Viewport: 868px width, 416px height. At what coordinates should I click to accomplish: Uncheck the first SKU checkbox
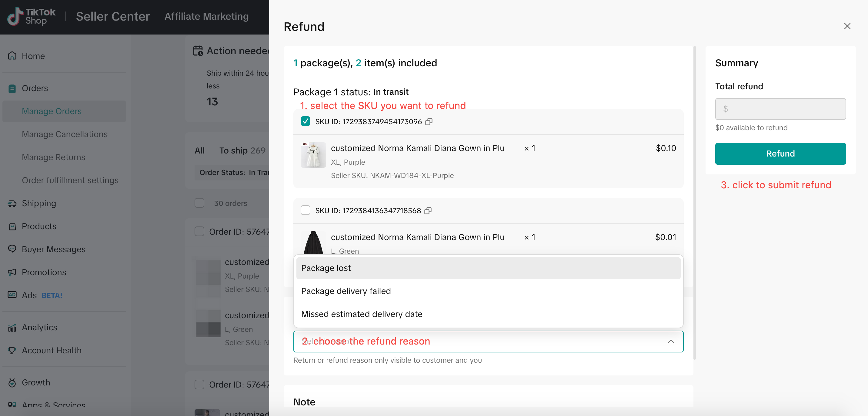click(305, 121)
